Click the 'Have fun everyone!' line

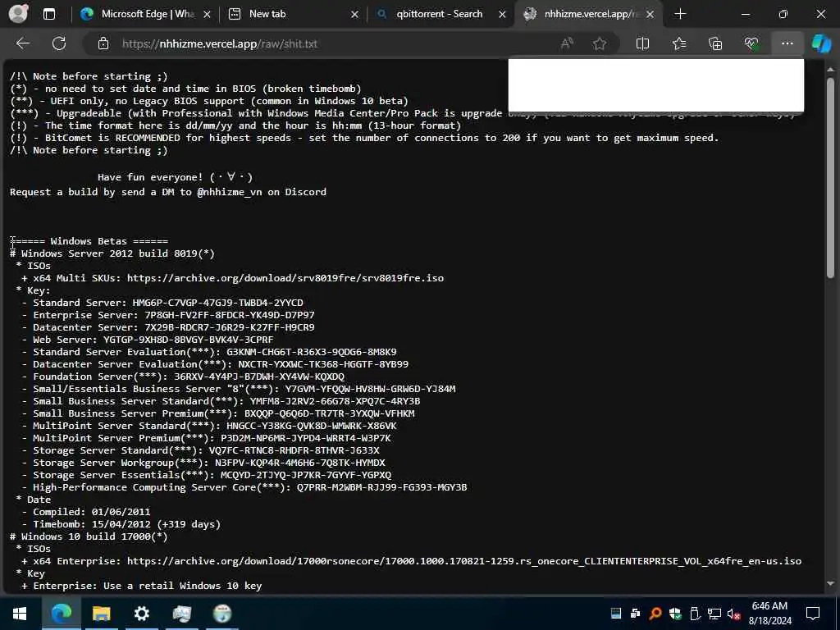176,177
